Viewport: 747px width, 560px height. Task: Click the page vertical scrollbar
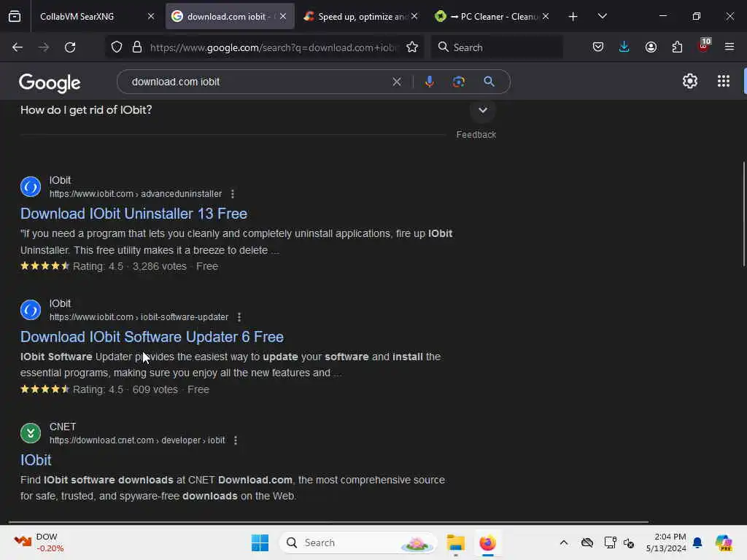click(x=743, y=214)
